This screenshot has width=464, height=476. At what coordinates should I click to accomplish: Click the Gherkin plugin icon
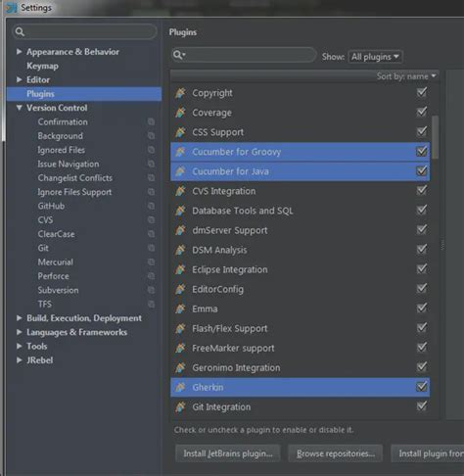click(x=180, y=387)
